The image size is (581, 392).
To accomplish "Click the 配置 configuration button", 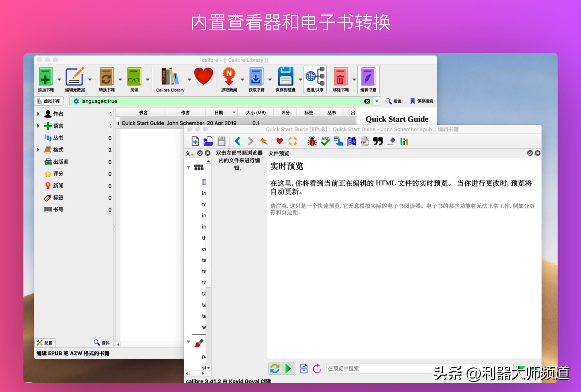I will 45,343.
